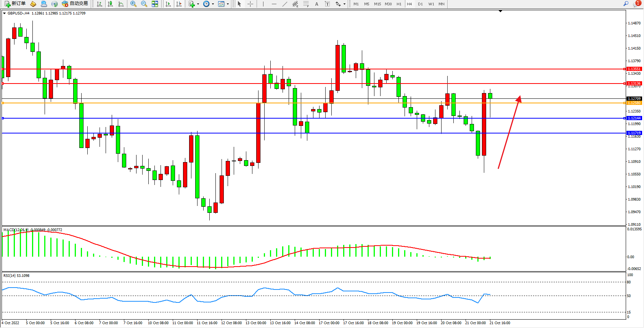
Task: Click the 1.13551 red price level label
Action: (x=634, y=69)
